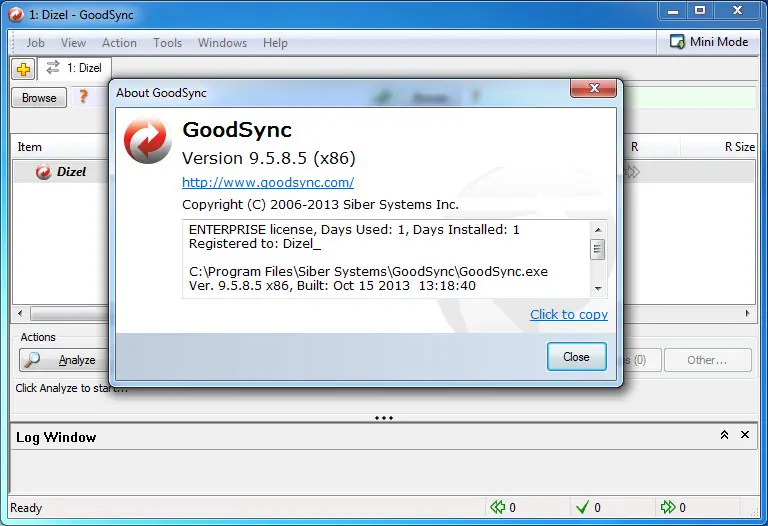Viewport: 768px width, 526px height.
Task: Minimize the GoodSync main window
Action: [x=673, y=10]
